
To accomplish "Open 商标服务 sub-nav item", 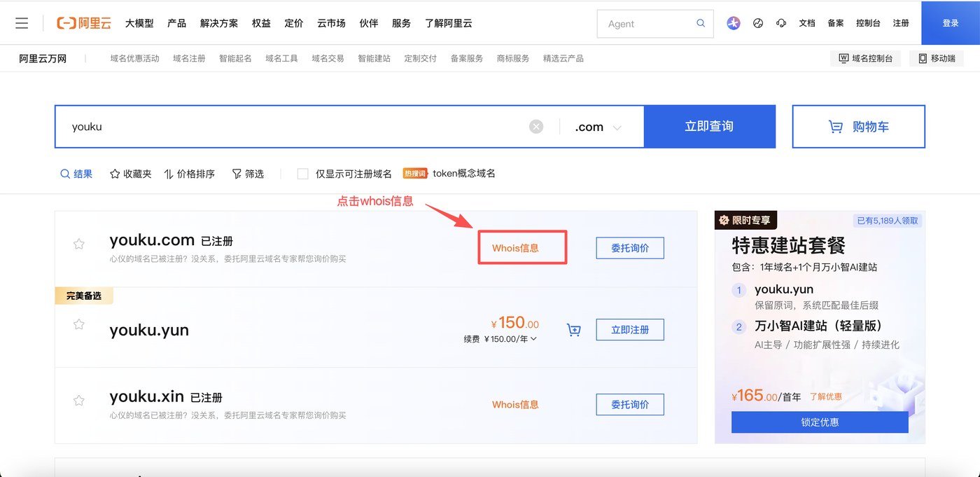I will pyautogui.click(x=513, y=58).
